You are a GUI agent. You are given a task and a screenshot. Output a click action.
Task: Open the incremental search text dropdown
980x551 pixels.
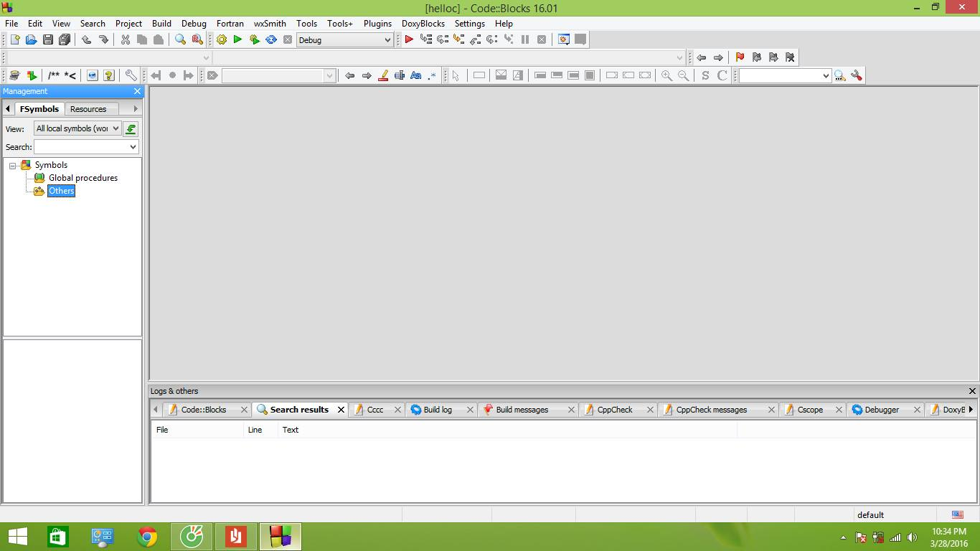[279, 75]
